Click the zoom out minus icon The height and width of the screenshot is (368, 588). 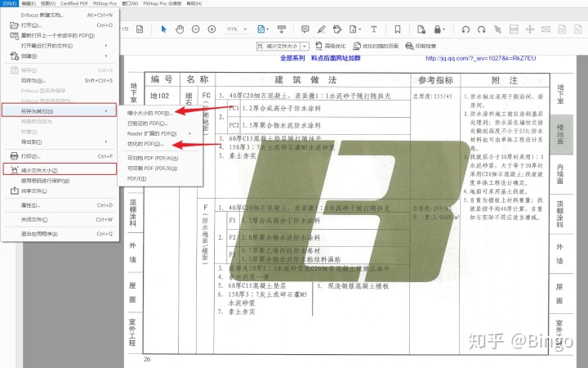[196, 29]
